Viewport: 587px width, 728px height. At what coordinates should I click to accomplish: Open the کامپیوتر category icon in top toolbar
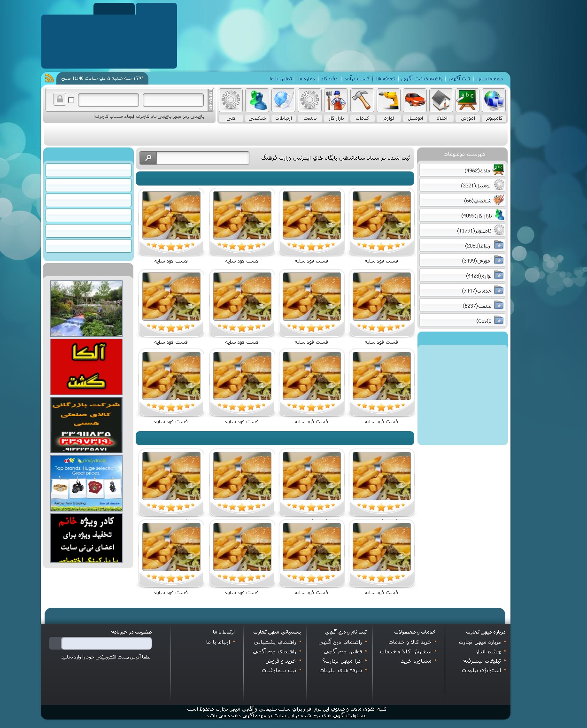(x=494, y=101)
